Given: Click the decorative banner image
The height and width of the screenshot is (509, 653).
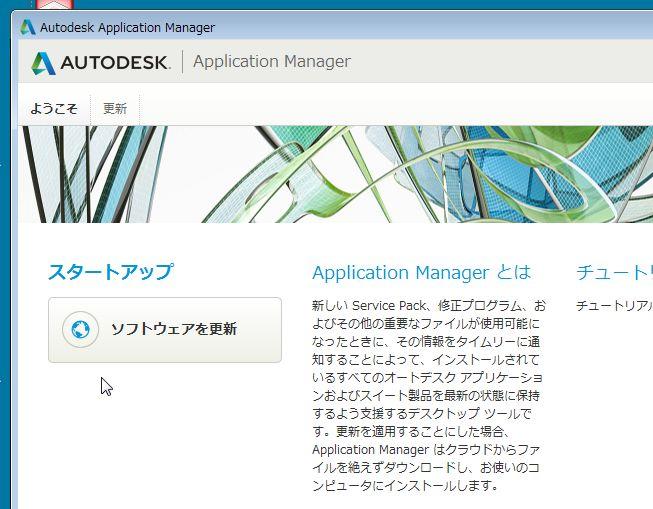Looking at the screenshot, I should 336,174.
